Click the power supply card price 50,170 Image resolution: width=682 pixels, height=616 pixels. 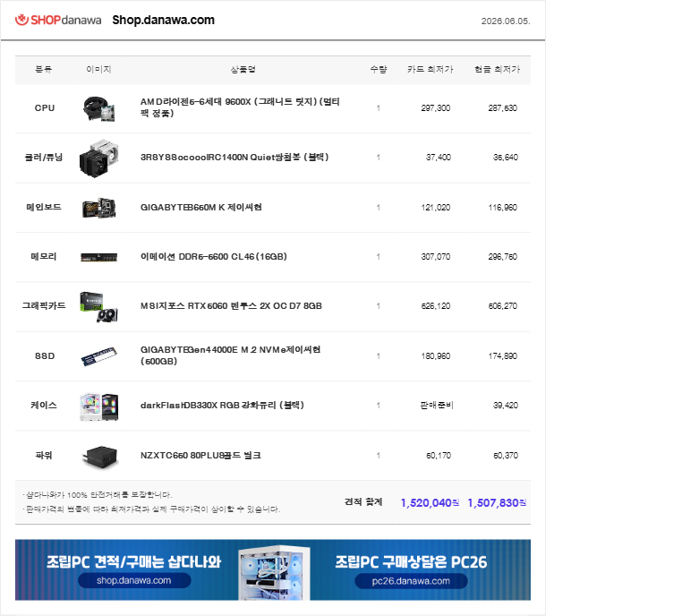click(438, 456)
